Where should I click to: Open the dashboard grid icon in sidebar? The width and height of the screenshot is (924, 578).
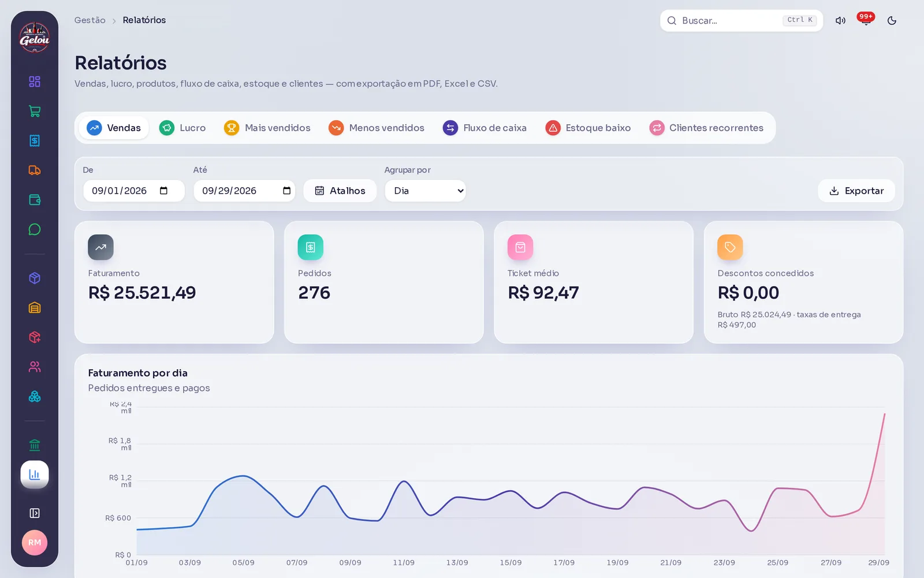tap(35, 81)
